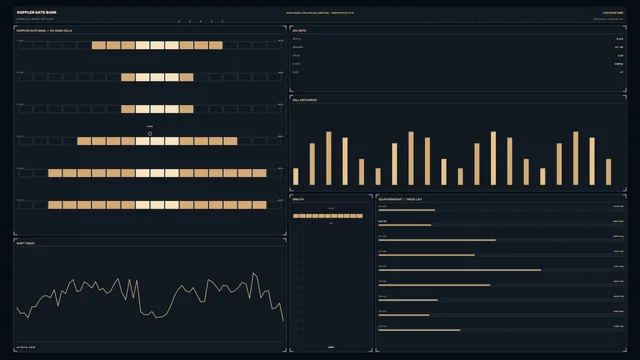Click the middle lit cell in the first gate row

157,45
